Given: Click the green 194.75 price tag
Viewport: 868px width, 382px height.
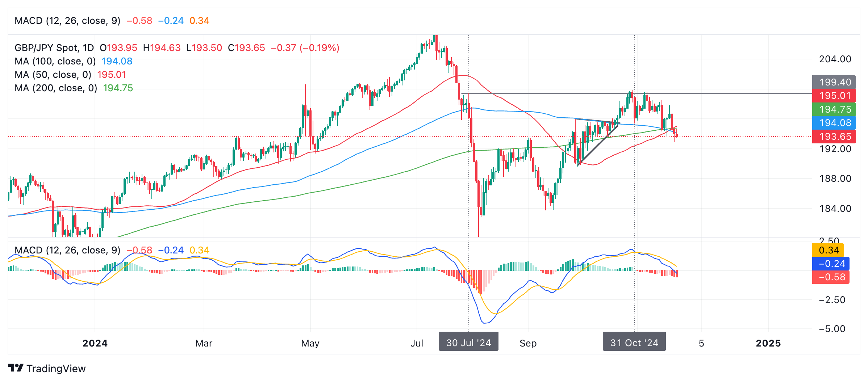Looking at the screenshot, I should (x=834, y=109).
